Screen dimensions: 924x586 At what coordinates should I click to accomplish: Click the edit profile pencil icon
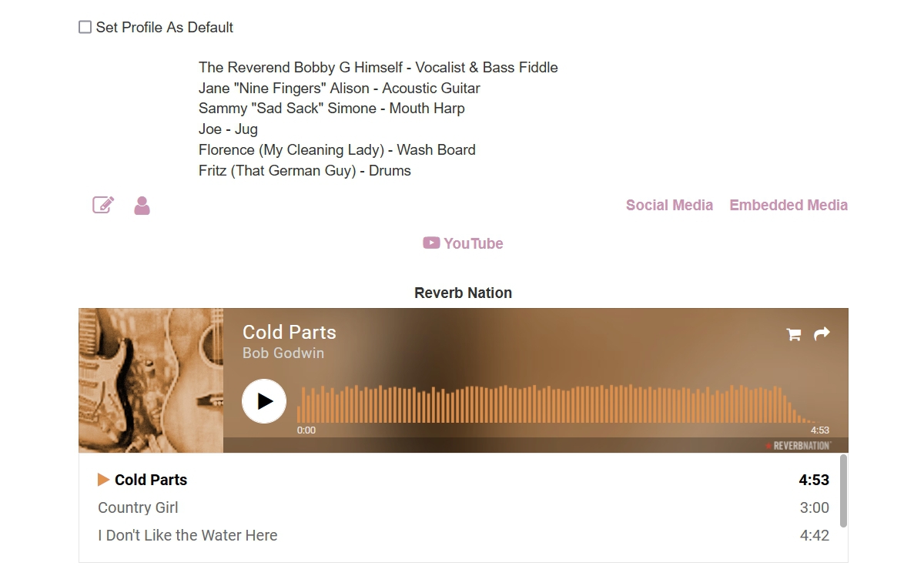[x=103, y=205]
